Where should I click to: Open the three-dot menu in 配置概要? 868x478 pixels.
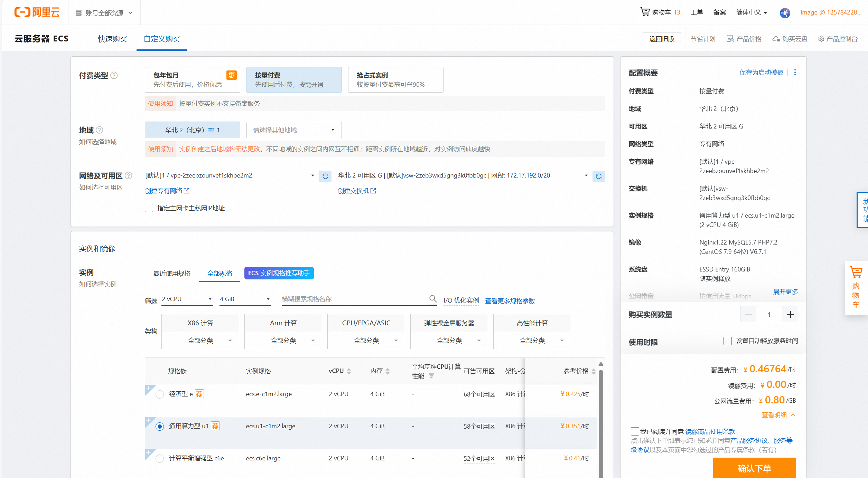(x=795, y=72)
